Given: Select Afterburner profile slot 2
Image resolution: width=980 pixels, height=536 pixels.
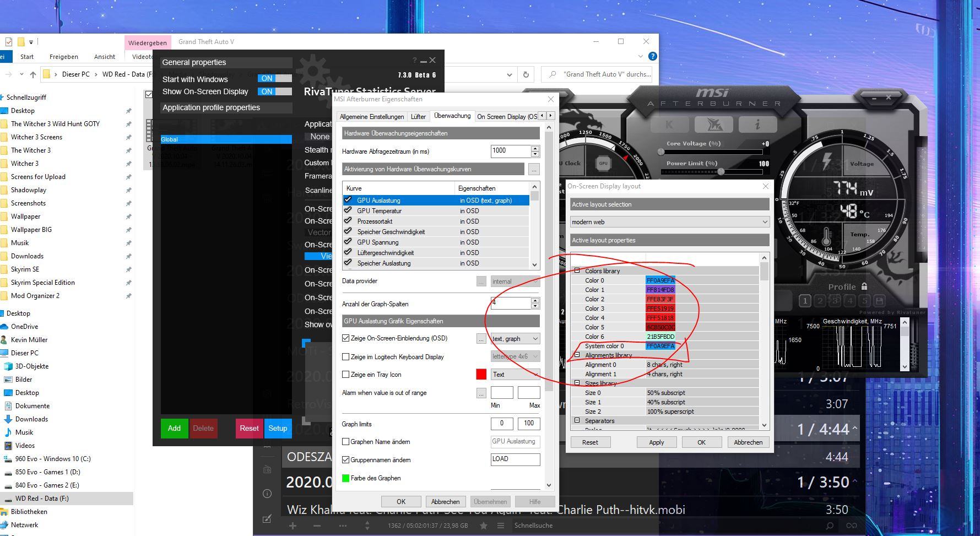Looking at the screenshot, I should click(820, 301).
